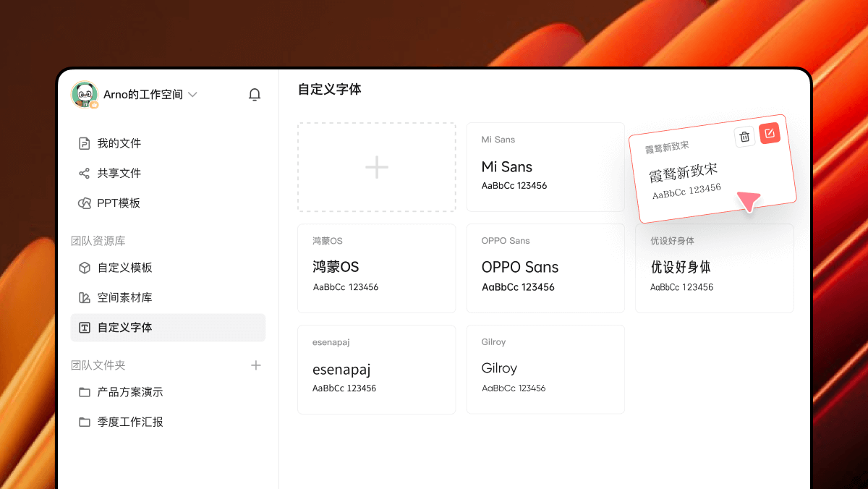The image size is (868, 489).
Task: Upload a new font via the dashed plus card
Action: 376,167
